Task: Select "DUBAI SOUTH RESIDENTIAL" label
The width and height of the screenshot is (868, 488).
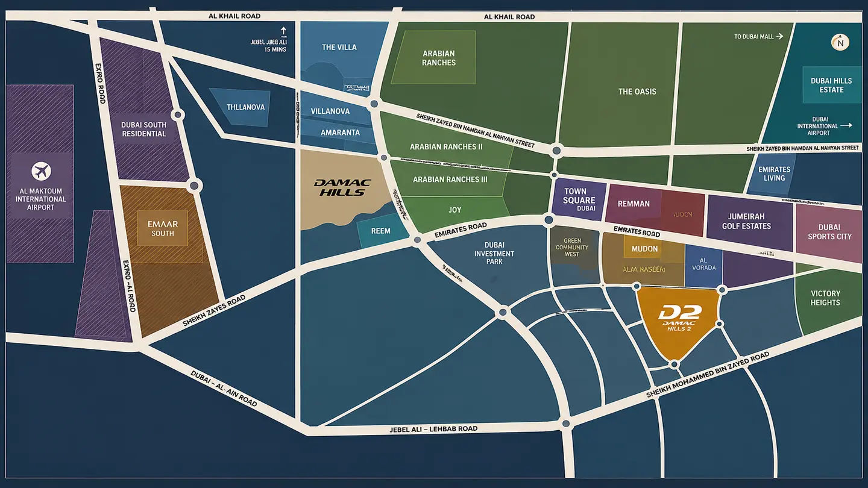Action: pos(143,129)
